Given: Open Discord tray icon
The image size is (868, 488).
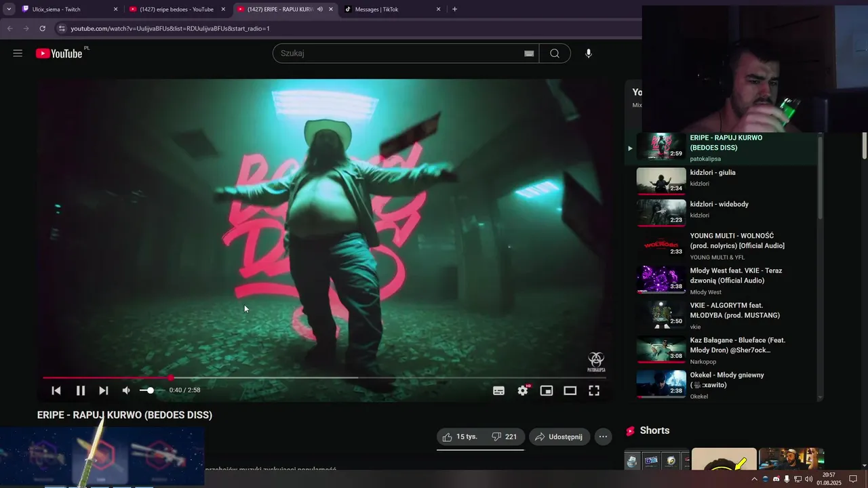Looking at the screenshot, I should 776,479.
